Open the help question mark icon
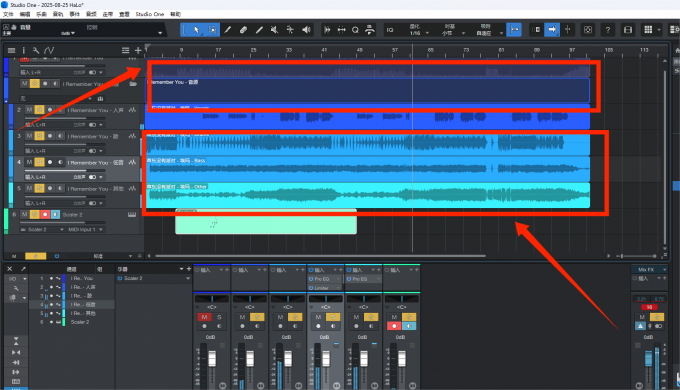The height and width of the screenshot is (390, 680). 608,29
